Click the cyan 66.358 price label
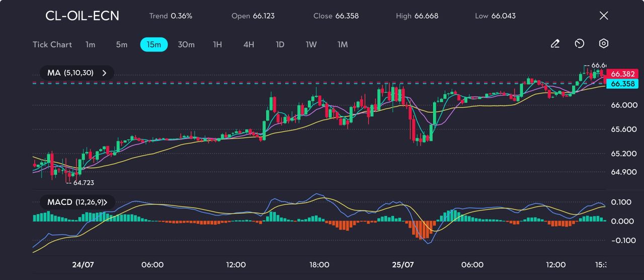The height and width of the screenshot is (280, 644). (x=624, y=84)
